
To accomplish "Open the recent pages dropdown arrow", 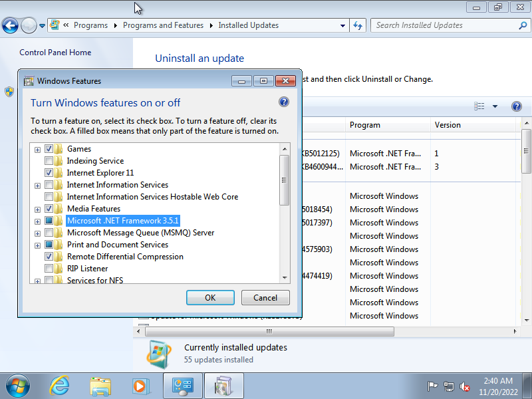I will click(42, 26).
